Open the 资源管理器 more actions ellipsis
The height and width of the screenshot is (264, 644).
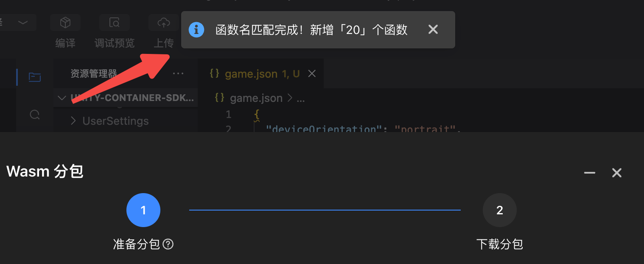tap(178, 74)
